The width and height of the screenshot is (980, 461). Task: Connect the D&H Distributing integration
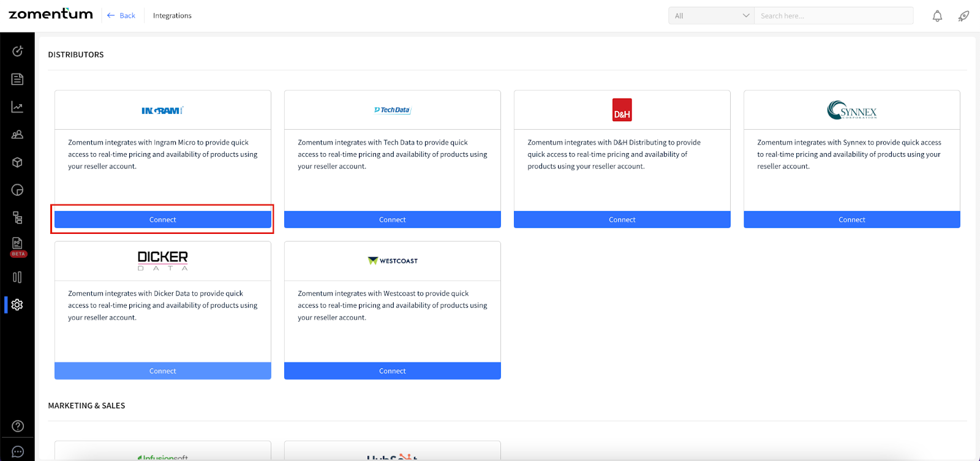622,220
